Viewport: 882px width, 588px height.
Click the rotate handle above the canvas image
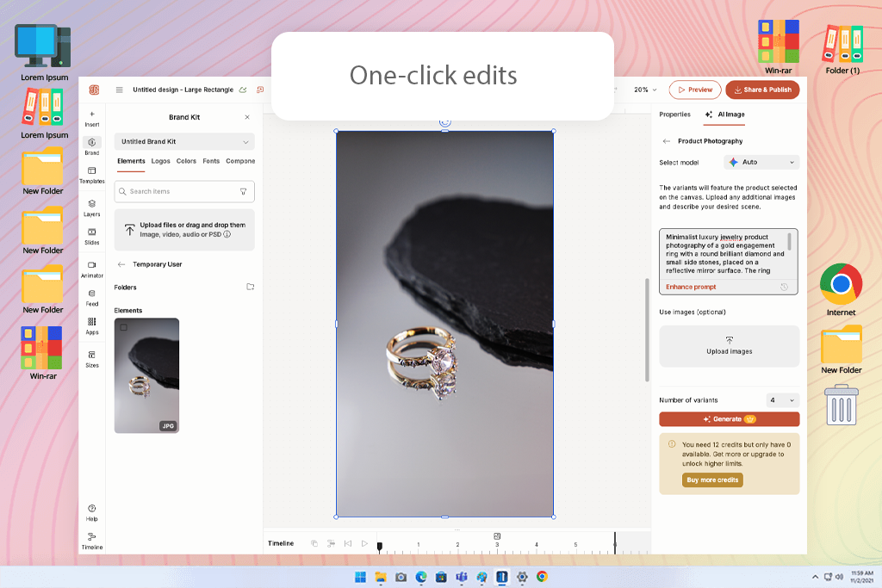pyautogui.click(x=445, y=122)
